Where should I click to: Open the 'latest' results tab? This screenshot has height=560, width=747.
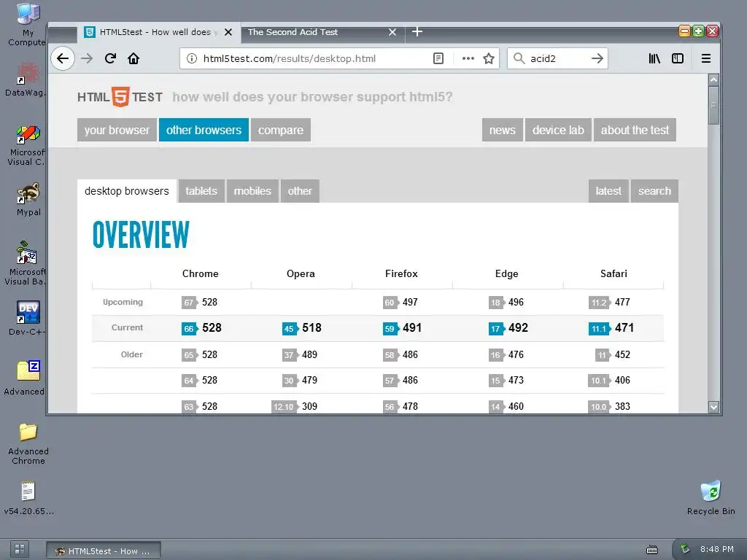(x=608, y=191)
